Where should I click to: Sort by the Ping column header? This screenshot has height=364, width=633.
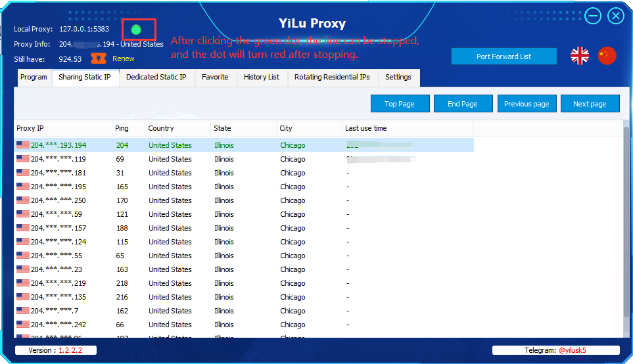(x=128, y=128)
